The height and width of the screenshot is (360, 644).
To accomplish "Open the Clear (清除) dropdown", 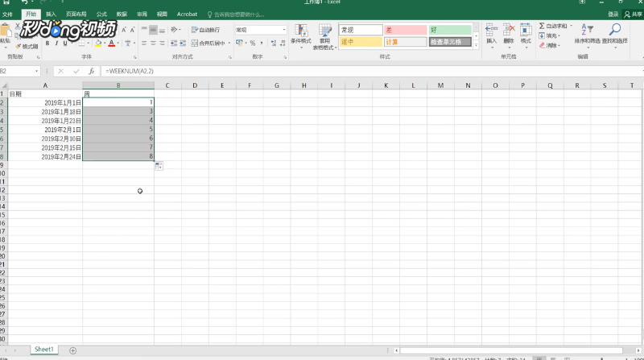I will pyautogui.click(x=550, y=45).
